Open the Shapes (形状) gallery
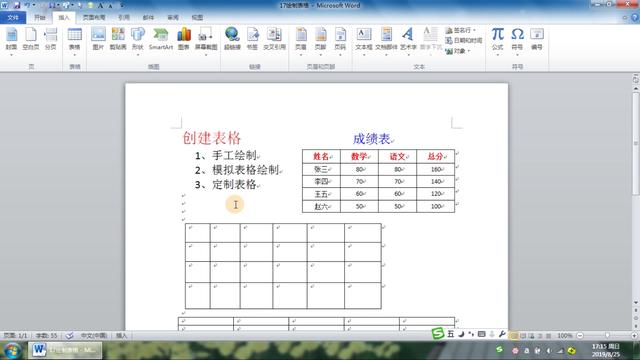This screenshot has height=360, width=640. click(138, 40)
